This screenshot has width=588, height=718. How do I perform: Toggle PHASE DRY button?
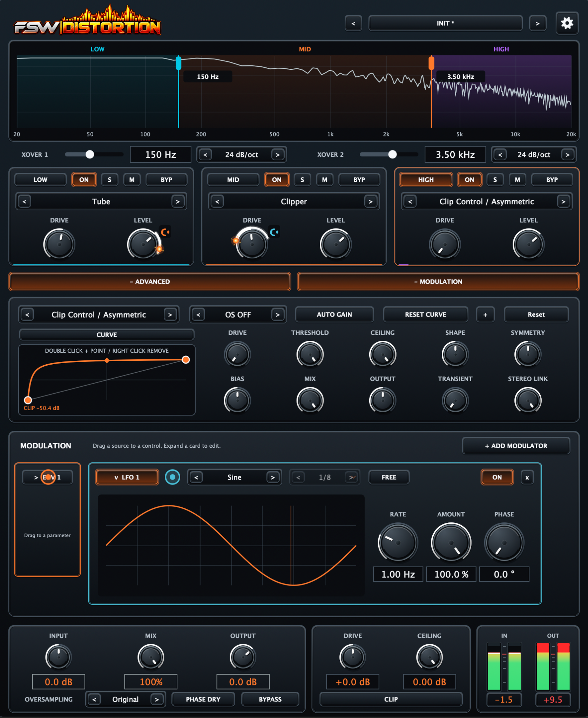point(203,699)
